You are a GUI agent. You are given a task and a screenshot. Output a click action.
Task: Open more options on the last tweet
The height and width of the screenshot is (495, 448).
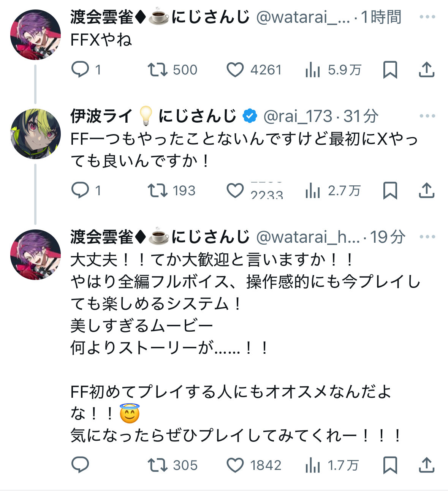tap(427, 237)
